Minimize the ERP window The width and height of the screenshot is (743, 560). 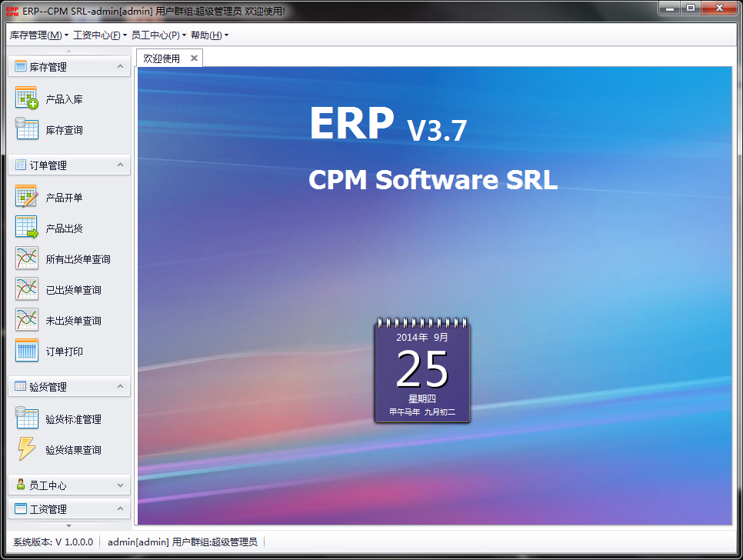[670, 8]
